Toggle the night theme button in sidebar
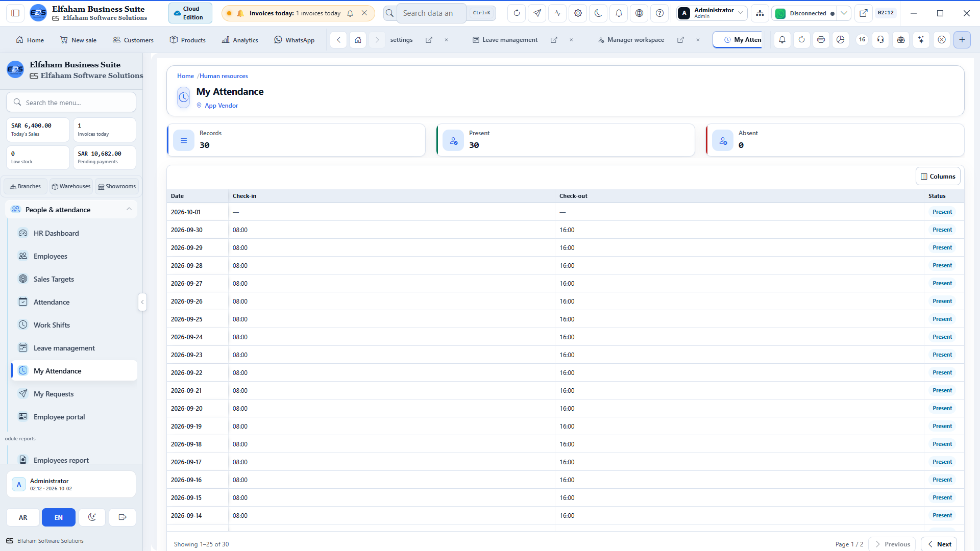The image size is (980, 551). click(x=92, y=517)
